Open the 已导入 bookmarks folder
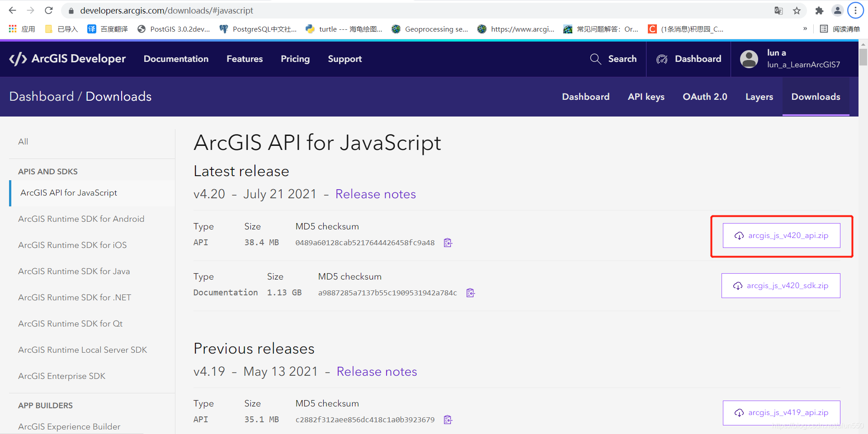 (x=62, y=29)
